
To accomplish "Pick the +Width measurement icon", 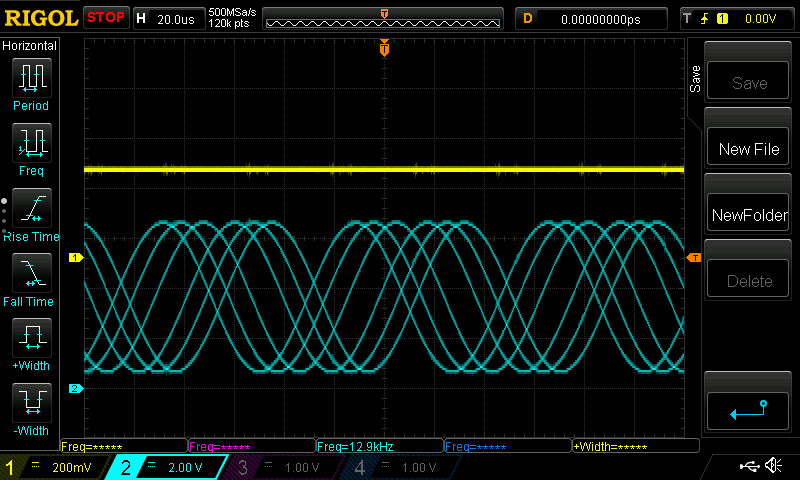I will click(x=31, y=337).
